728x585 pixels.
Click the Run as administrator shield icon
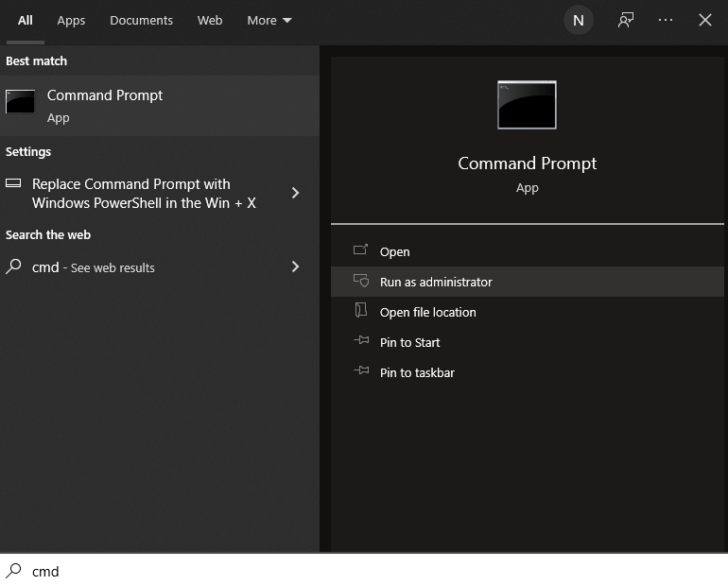(360, 282)
